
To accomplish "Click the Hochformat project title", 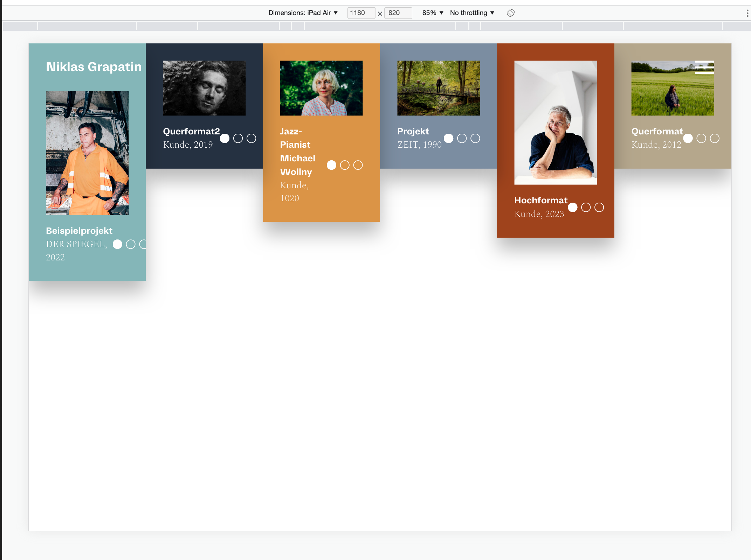I will [x=540, y=200].
